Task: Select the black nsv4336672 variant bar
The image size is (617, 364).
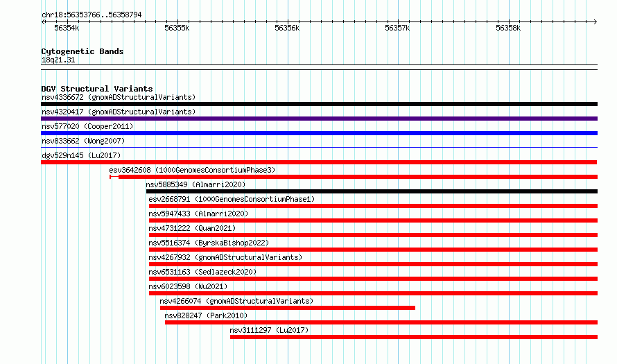Action: point(319,104)
